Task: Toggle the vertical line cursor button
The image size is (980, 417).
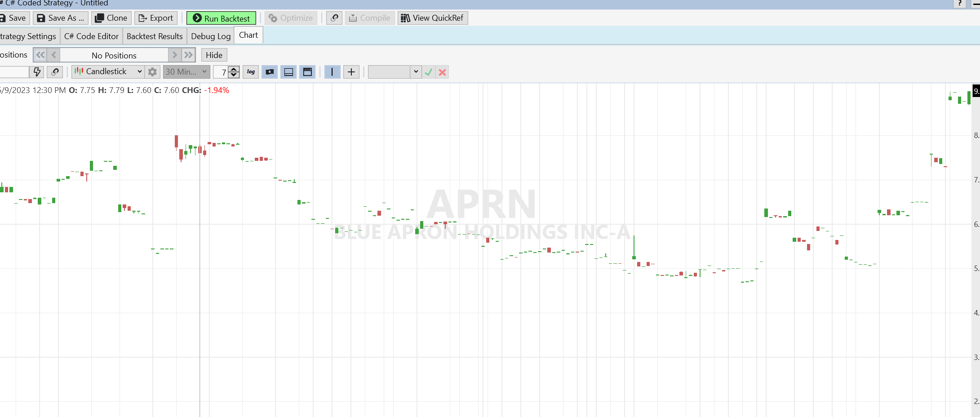Action: 332,72
